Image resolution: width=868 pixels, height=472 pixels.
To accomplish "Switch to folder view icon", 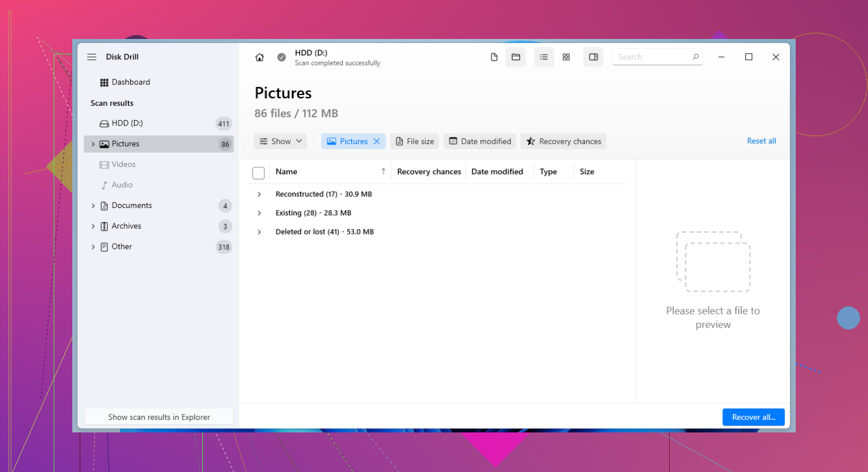I will [x=516, y=57].
